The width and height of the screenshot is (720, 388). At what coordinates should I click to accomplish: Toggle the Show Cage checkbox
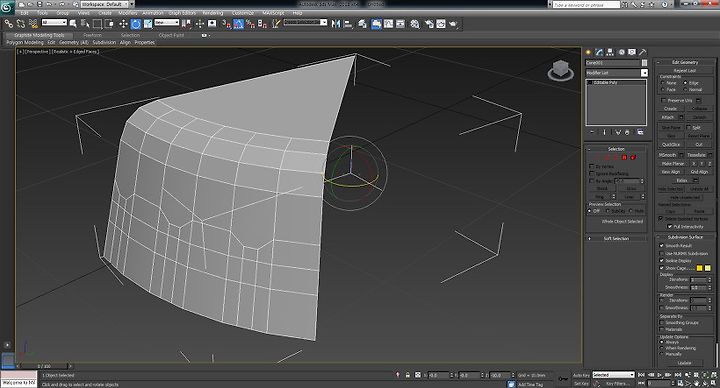click(662, 268)
